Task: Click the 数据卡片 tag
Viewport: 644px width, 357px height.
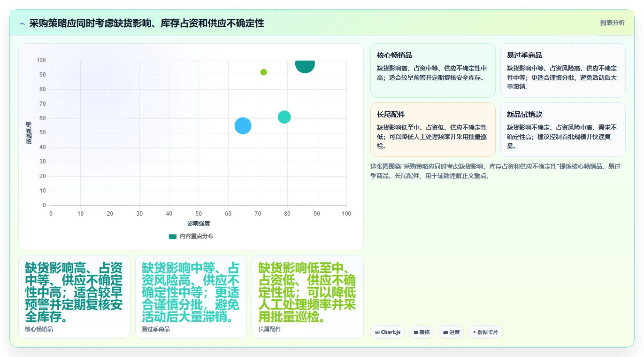Action: pyautogui.click(x=485, y=332)
